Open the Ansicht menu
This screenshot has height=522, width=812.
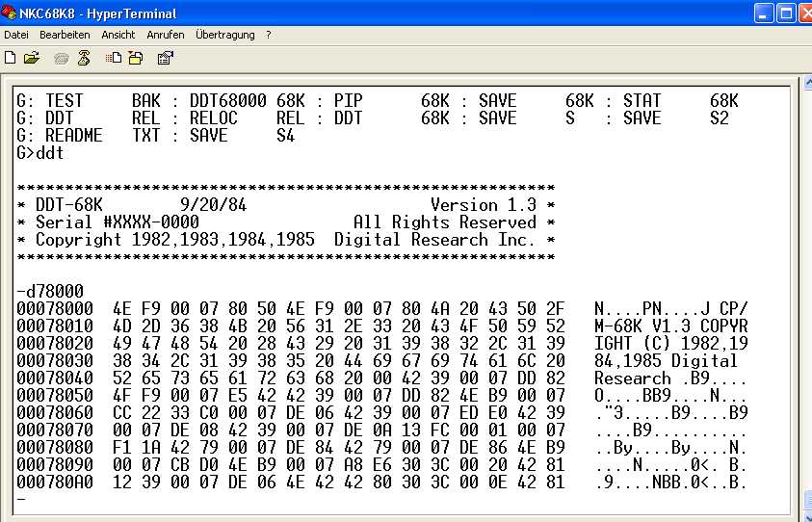click(x=118, y=35)
